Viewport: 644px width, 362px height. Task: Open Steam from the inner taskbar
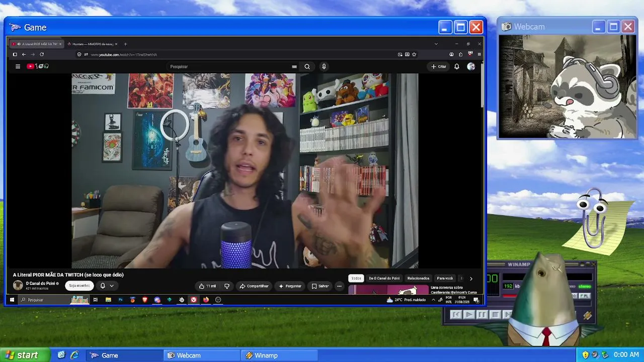pyautogui.click(x=182, y=300)
